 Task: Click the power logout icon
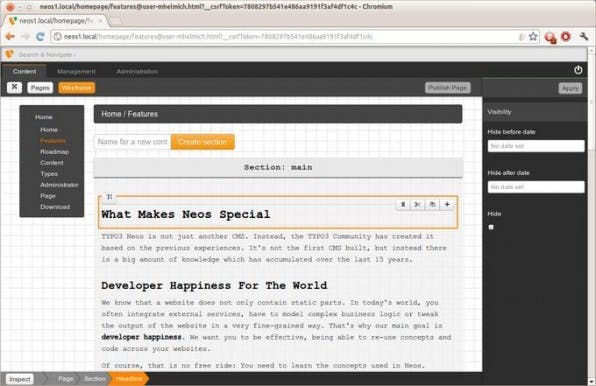tap(578, 70)
